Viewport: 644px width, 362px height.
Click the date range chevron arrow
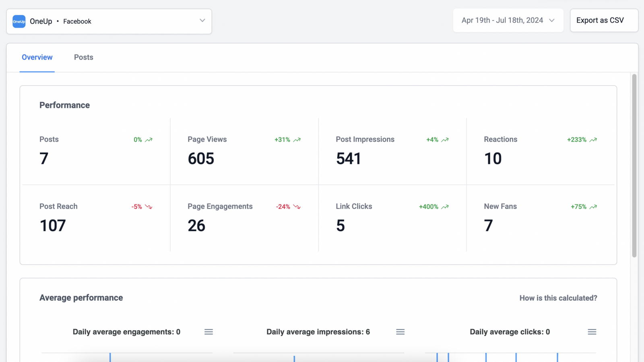(552, 21)
